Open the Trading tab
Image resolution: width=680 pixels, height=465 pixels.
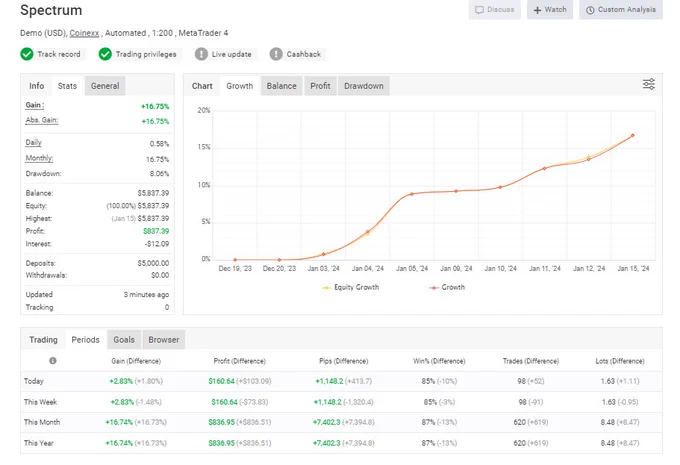[x=43, y=340]
